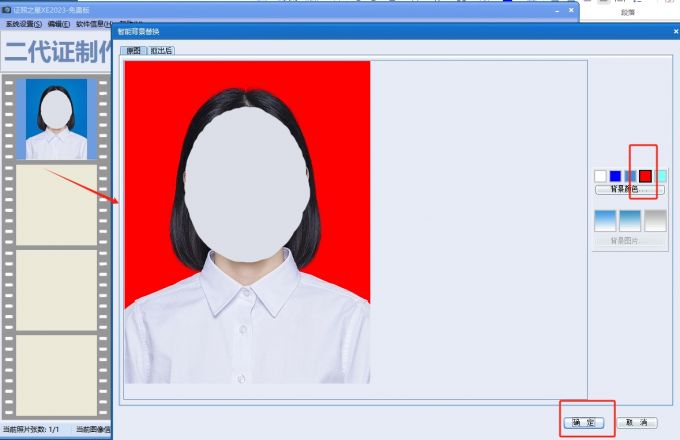This screenshot has width=680, height=440.
Task: Choose the gray gradient background image
Action: click(x=655, y=220)
